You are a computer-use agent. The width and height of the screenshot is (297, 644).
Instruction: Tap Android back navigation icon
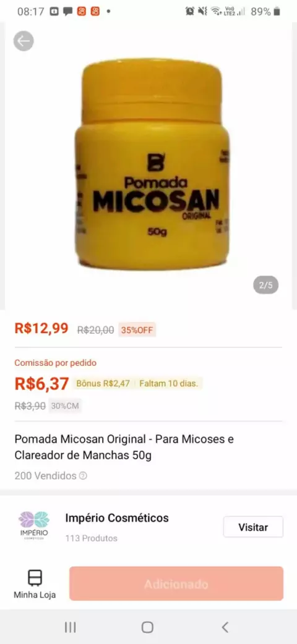[225, 627]
